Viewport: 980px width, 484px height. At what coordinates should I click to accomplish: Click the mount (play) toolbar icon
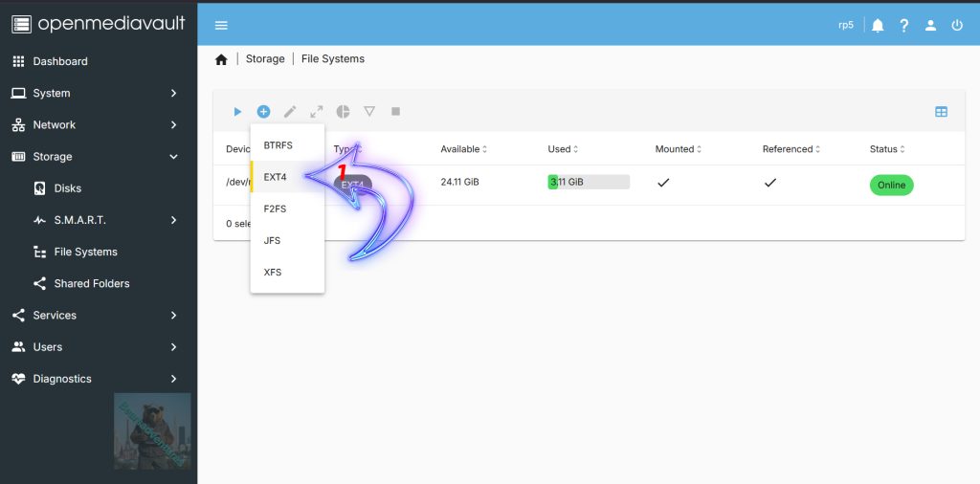[237, 112]
